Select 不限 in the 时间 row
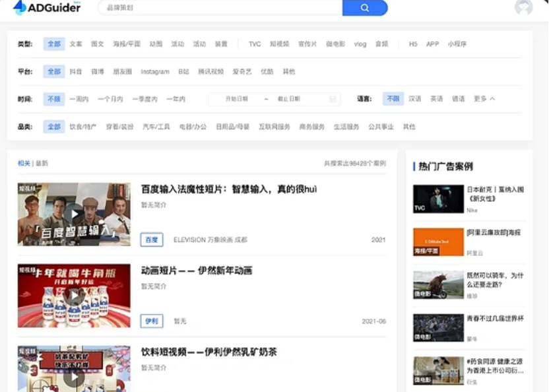The height and width of the screenshot is (392, 549). pyautogui.click(x=54, y=99)
